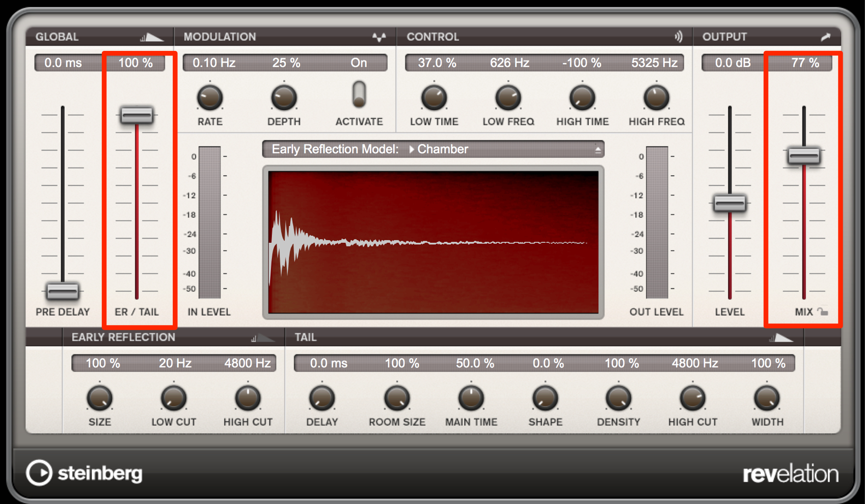This screenshot has height=504, width=865.
Task: Click the Early Reflection High Cut knob
Action: [248, 398]
